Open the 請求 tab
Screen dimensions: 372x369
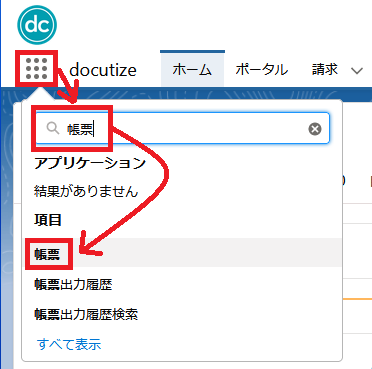325,69
